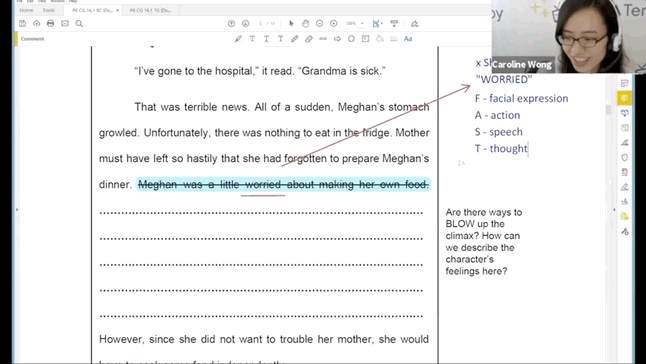The height and width of the screenshot is (364, 646).
Task: Print the document with printer icon
Action: tap(50, 23)
